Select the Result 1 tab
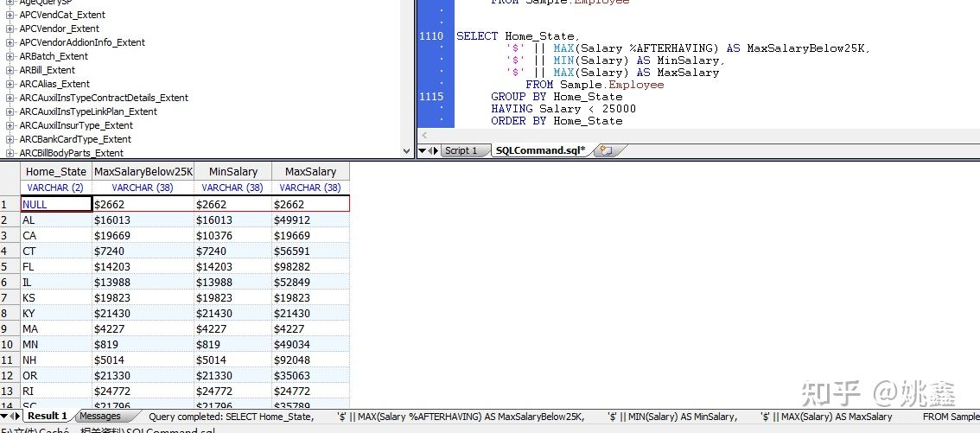 [x=48, y=416]
